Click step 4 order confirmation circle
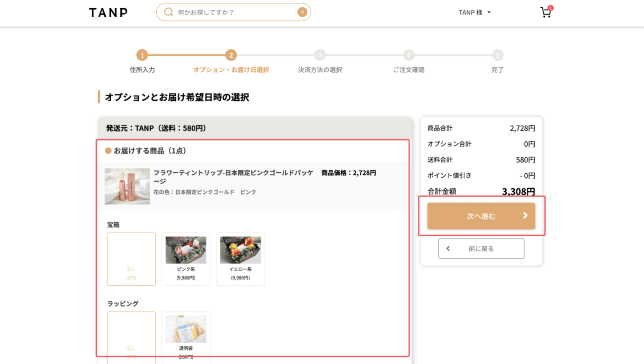 pyautogui.click(x=409, y=55)
